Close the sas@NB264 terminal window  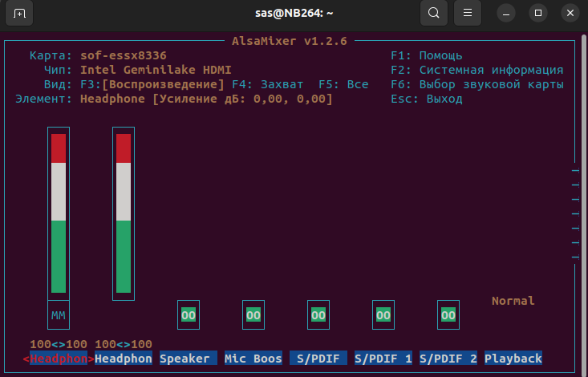click(x=570, y=13)
